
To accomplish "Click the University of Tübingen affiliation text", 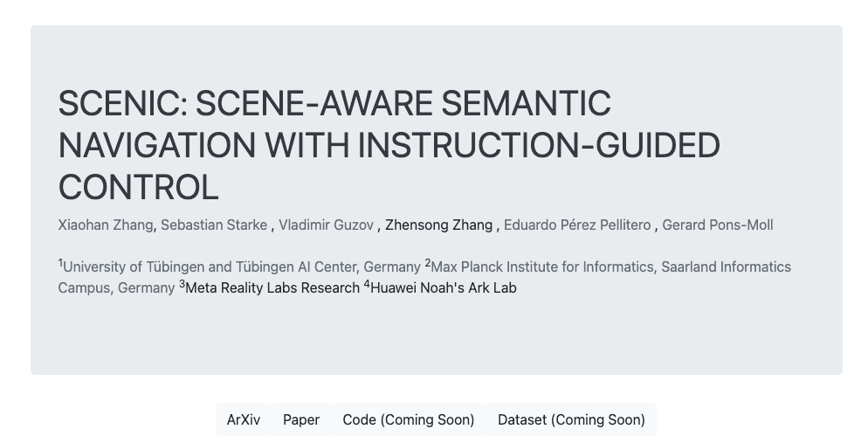I will tap(242, 266).
